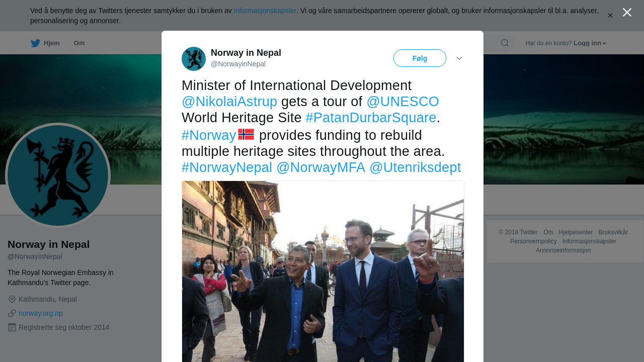Viewport: 644px width, 362px height.
Task: Click the search magnifier icon
Action: click(x=505, y=43)
